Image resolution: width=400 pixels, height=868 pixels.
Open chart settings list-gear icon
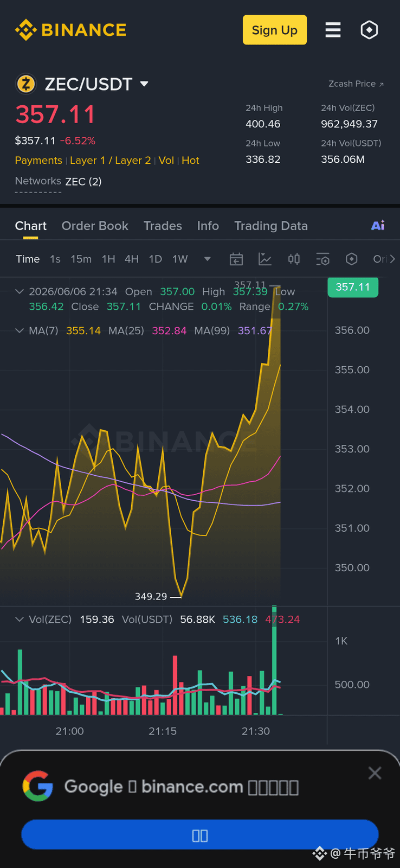(322, 259)
